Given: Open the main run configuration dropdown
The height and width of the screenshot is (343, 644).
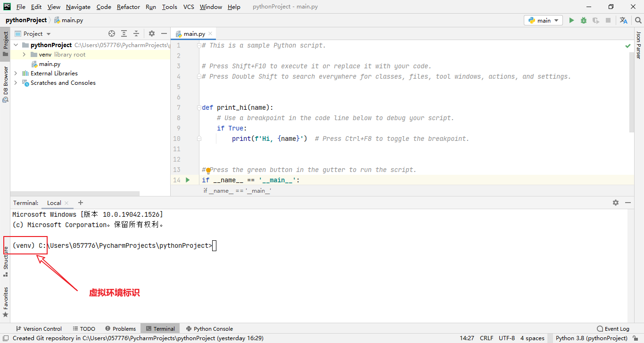Looking at the screenshot, I should point(543,20).
